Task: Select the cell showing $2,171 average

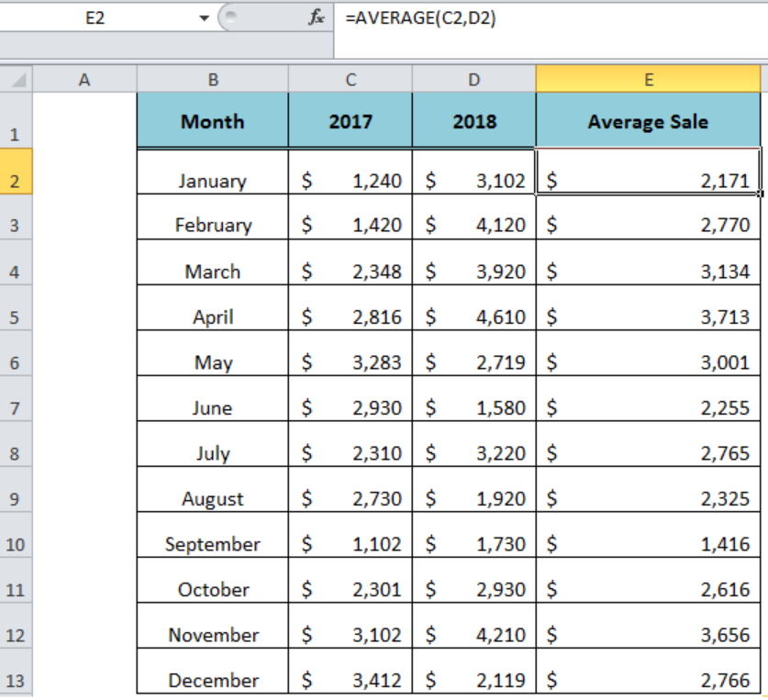Action: [x=648, y=180]
